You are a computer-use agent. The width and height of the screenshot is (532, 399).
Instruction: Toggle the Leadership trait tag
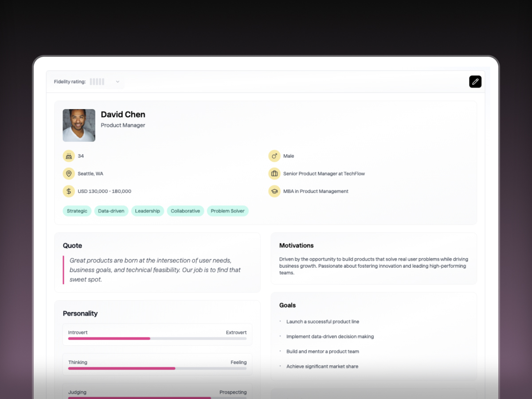[147, 211]
